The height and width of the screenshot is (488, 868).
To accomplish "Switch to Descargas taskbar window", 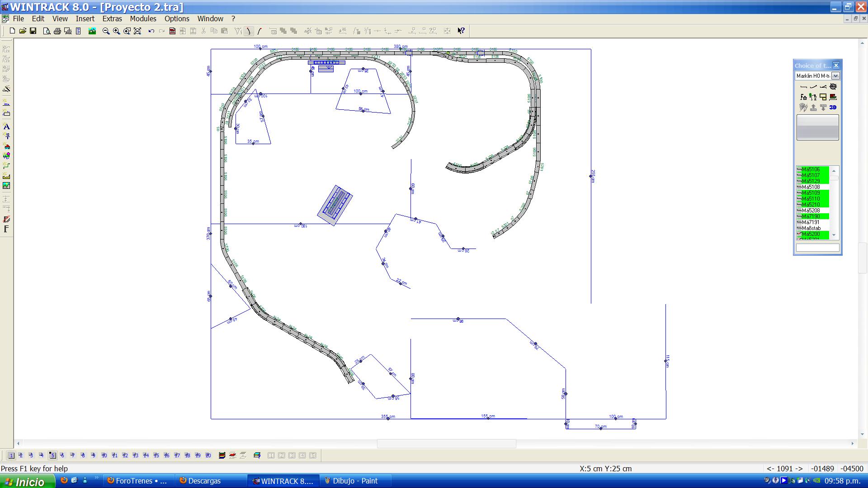I will [211, 481].
